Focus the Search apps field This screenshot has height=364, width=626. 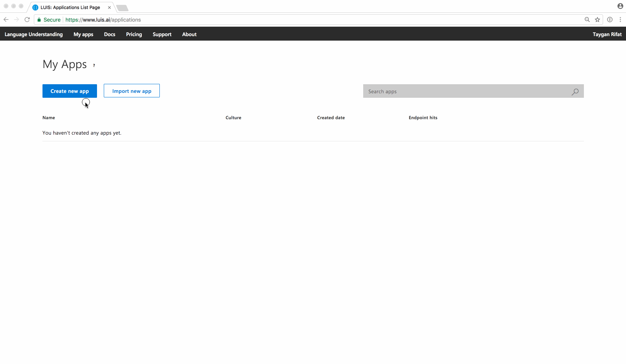[x=473, y=91]
